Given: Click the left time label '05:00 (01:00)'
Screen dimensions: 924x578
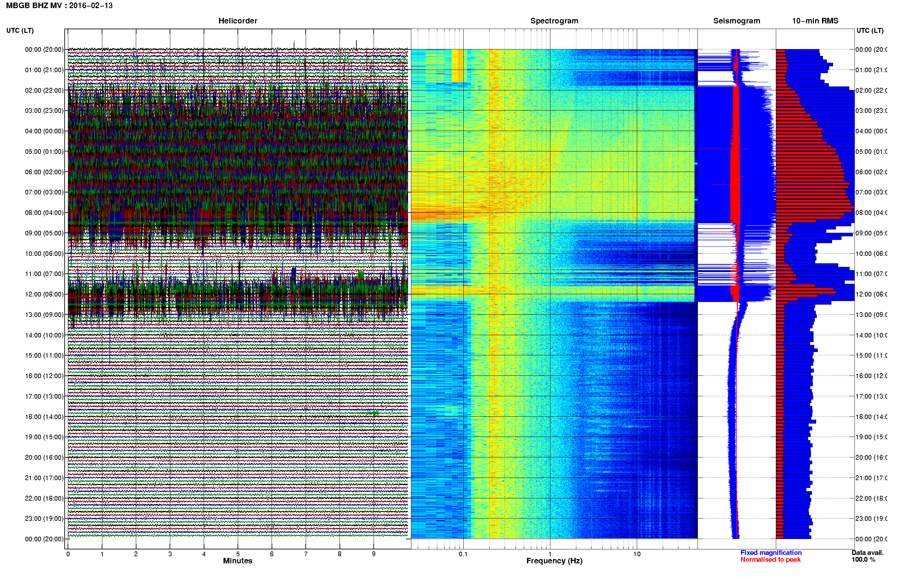Looking at the screenshot, I should [44, 151].
